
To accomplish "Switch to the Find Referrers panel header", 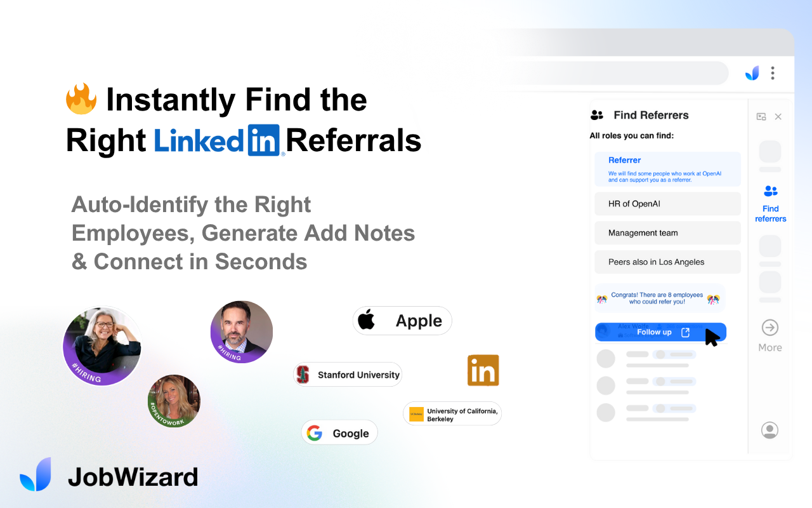I will [x=651, y=115].
